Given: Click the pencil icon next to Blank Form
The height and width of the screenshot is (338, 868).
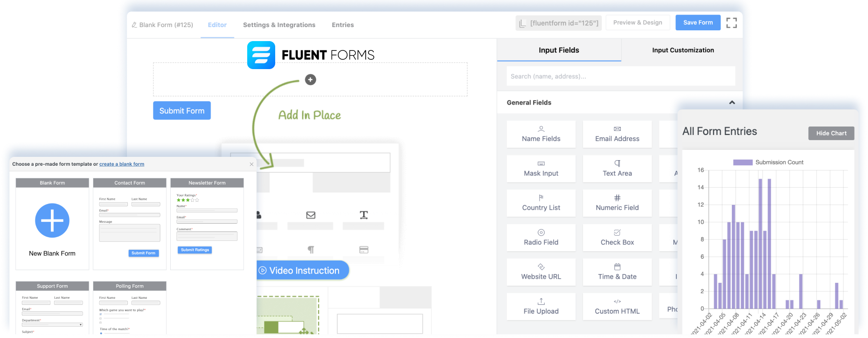Looking at the screenshot, I should tap(134, 25).
